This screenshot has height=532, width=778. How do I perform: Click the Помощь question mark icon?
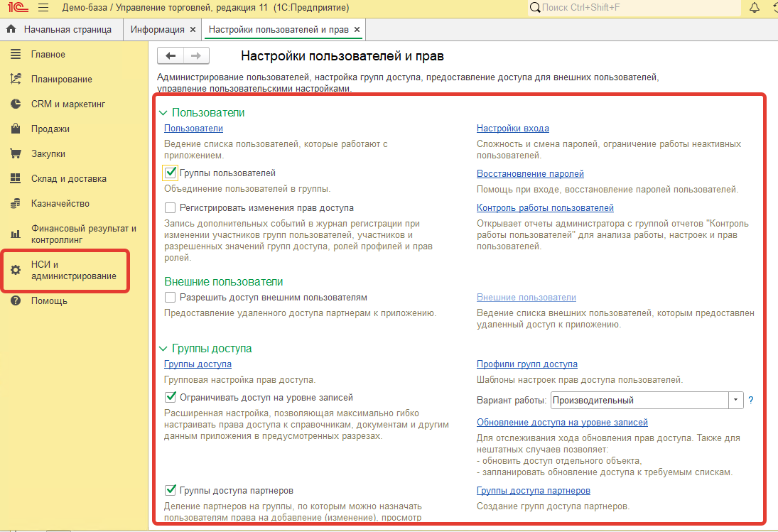click(16, 300)
